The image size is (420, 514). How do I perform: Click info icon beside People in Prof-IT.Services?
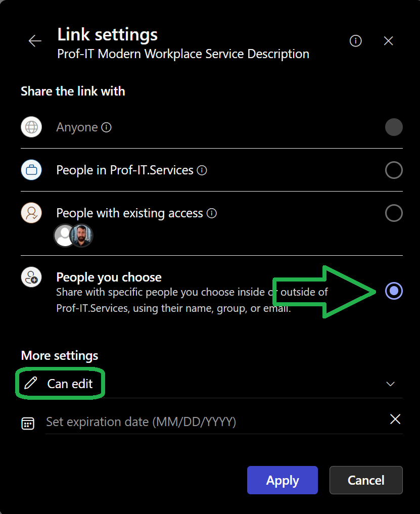click(x=202, y=170)
